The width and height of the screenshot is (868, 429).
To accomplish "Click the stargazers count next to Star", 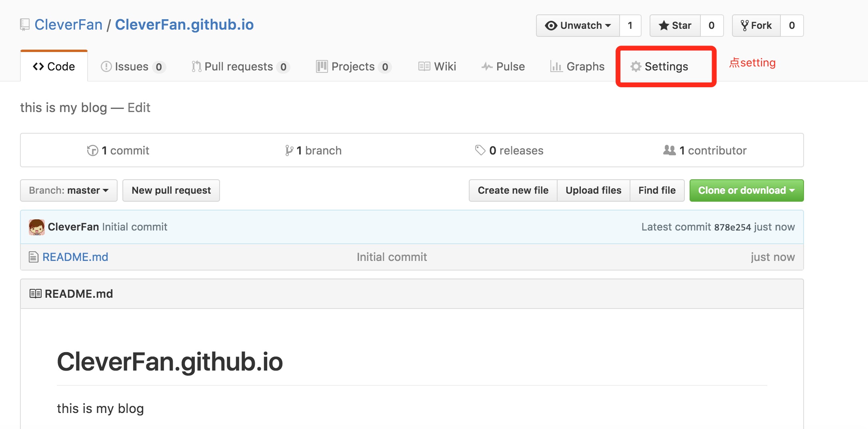I will [x=712, y=26].
